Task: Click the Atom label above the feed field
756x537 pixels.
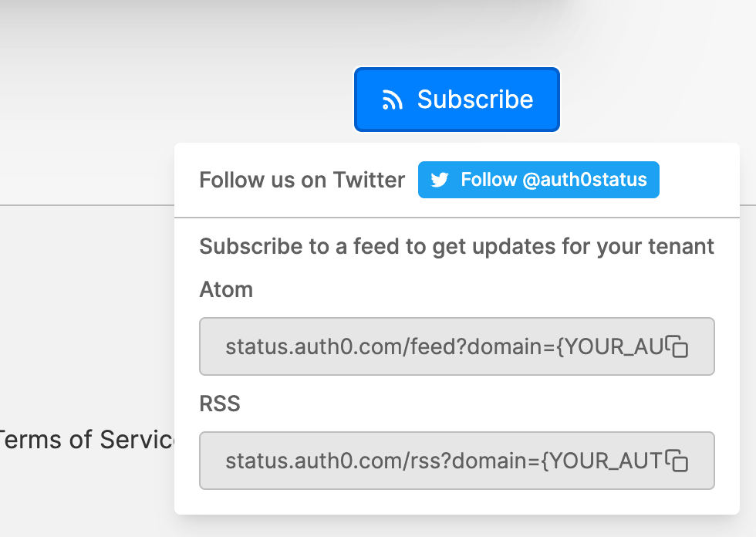Action: [x=226, y=289]
